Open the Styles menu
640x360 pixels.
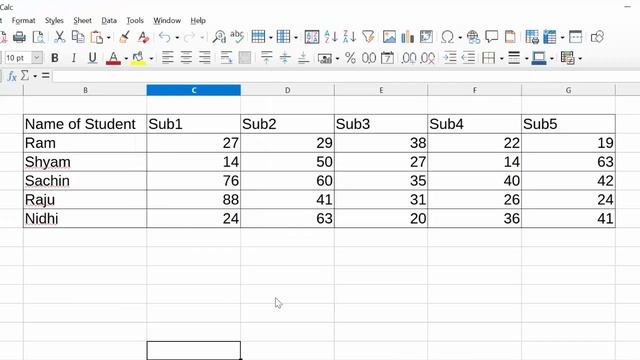54,20
